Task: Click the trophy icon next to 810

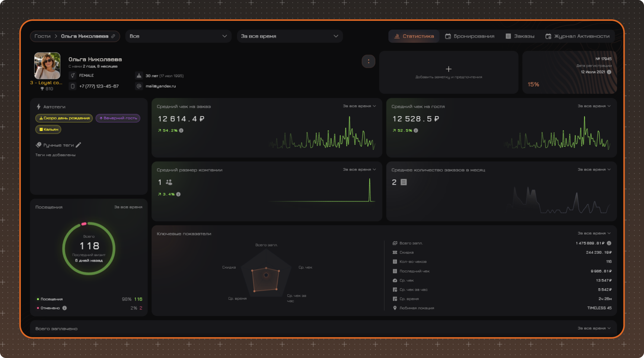Action: point(42,89)
